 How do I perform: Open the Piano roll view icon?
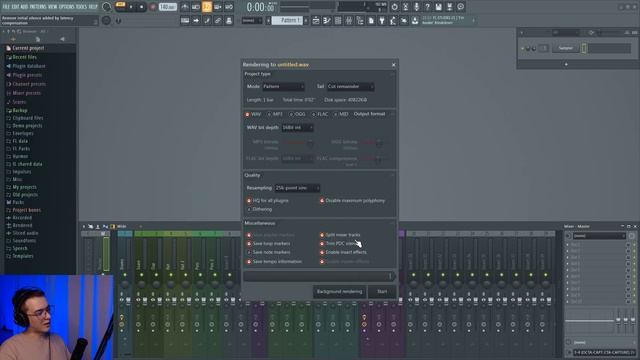327,20
